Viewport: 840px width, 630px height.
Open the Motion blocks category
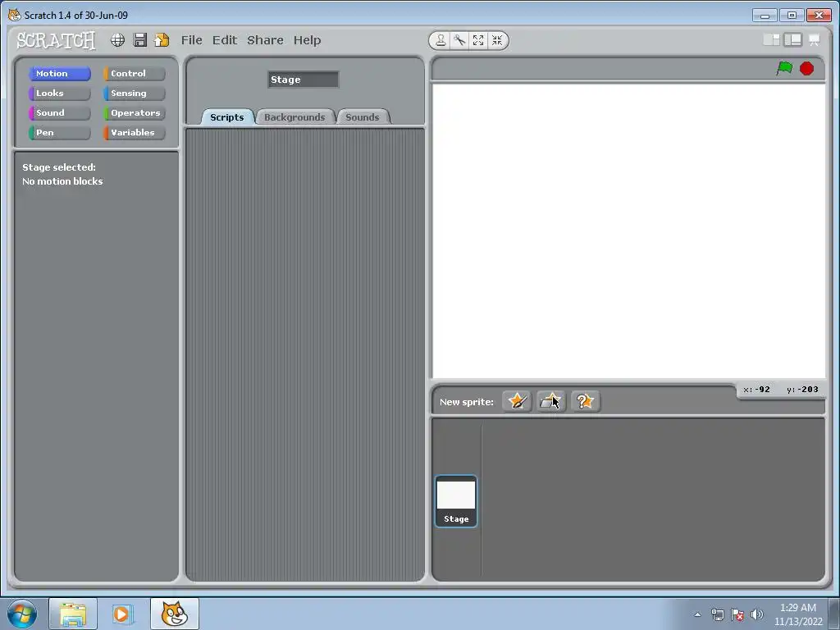[59, 73]
